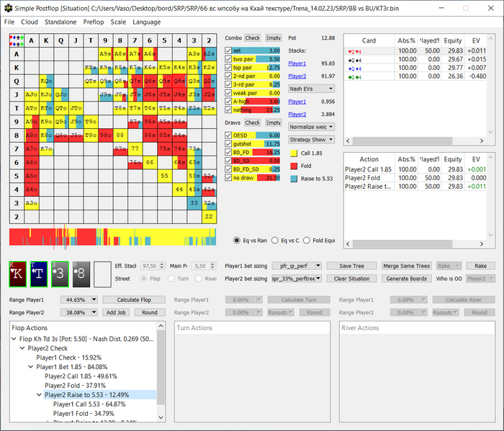
Task: Select the Eq vs Ran radio button
Action: tap(237, 240)
